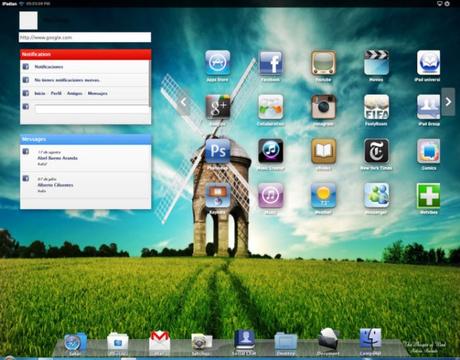Viewport: 460px width, 360px height.
Task: Open the Inicio link in notifications panel
Action: coord(40,93)
